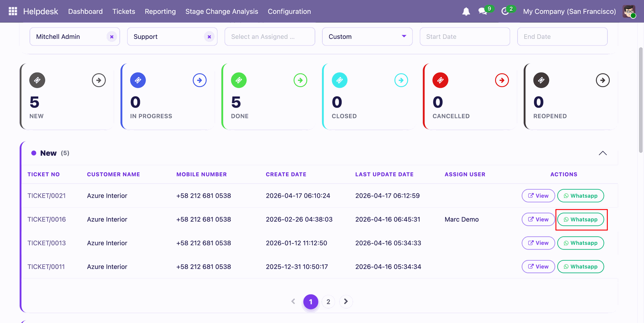The height and width of the screenshot is (323, 644).
Task: Open the New tickets arrow icon
Action: point(99,80)
